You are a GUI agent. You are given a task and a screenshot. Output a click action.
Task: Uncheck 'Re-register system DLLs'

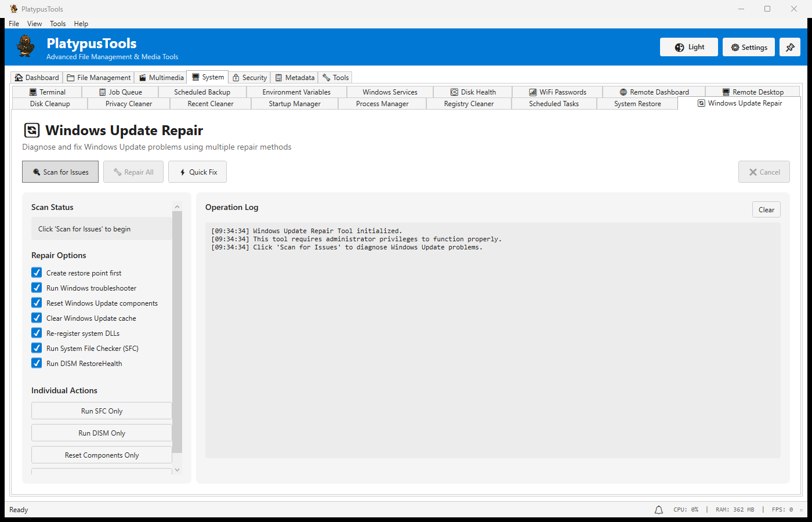click(36, 333)
